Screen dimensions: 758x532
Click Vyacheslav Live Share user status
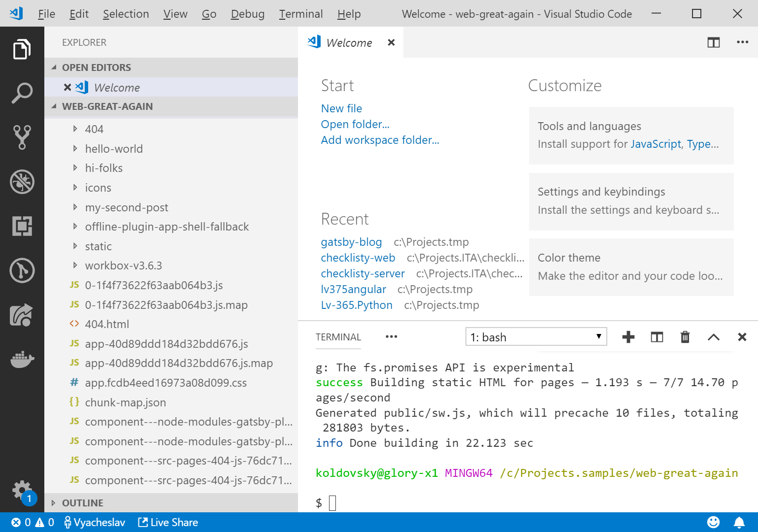click(95, 522)
